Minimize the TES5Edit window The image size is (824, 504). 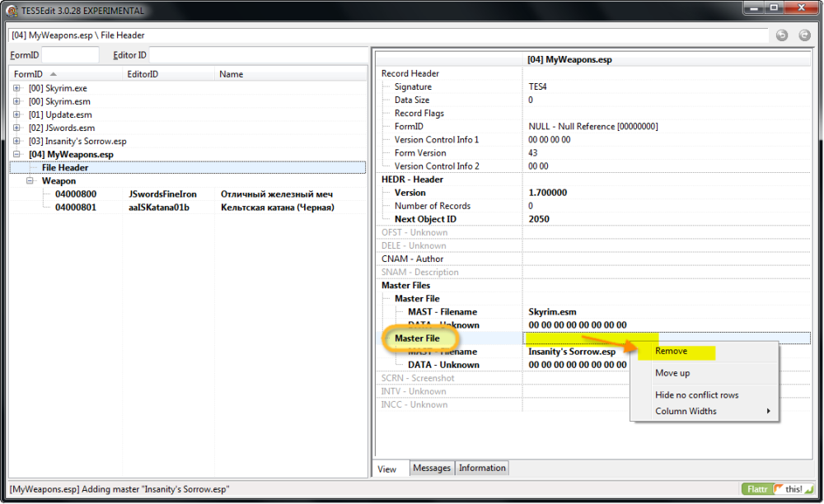(754, 7)
